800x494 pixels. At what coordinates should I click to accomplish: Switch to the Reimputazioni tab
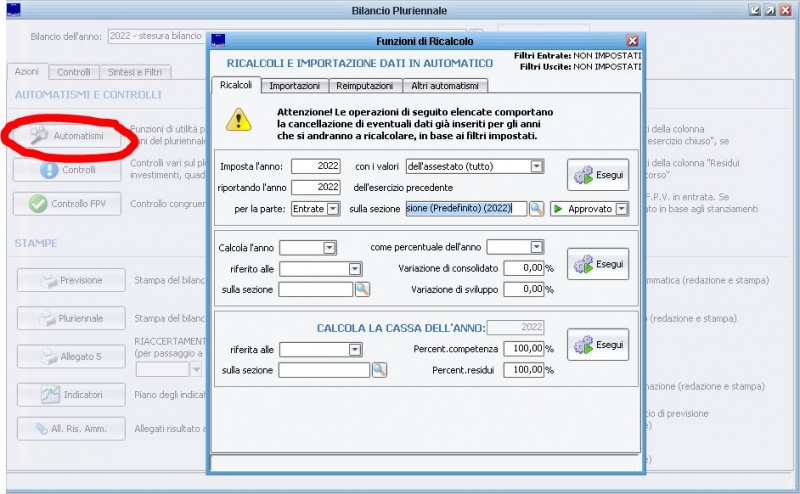[x=365, y=86]
